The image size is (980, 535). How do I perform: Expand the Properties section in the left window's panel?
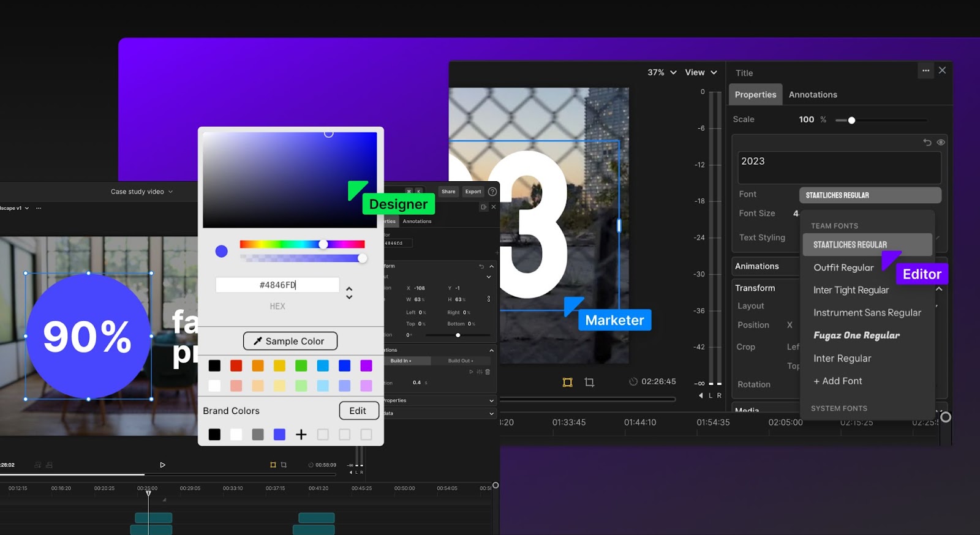point(491,400)
